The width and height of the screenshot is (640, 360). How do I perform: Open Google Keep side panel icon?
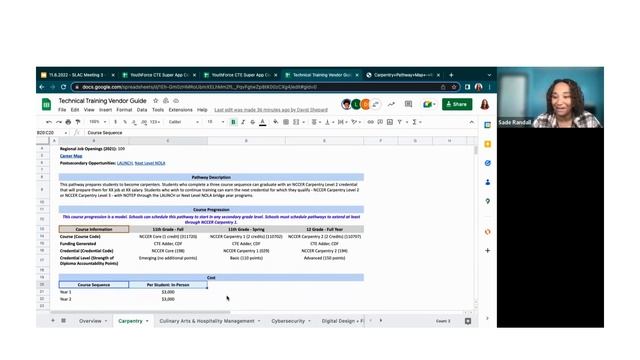[488, 144]
